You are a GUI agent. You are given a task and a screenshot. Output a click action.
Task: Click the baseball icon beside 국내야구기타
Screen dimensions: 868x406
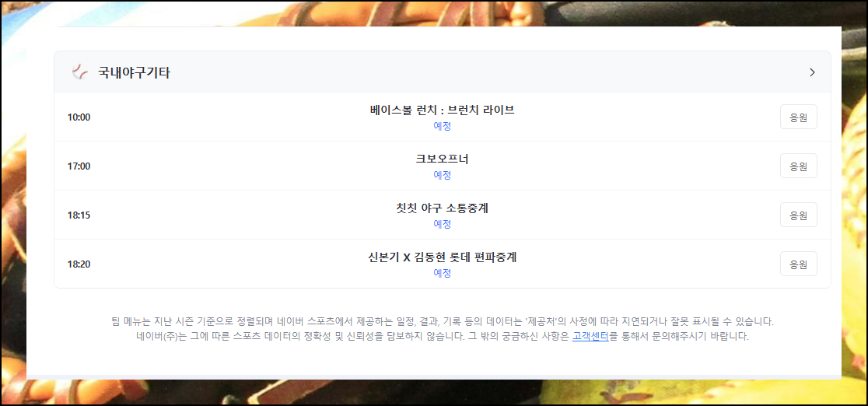pyautogui.click(x=80, y=72)
